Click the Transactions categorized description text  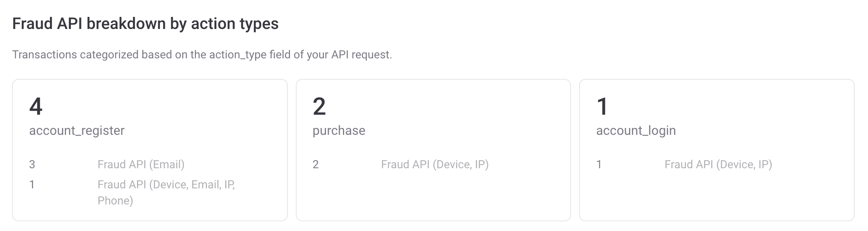tap(202, 54)
